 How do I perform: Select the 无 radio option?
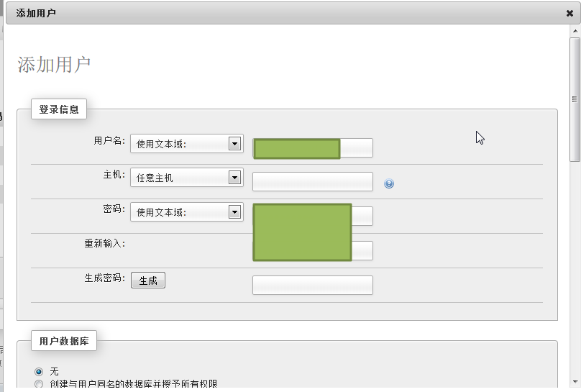pyautogui.click(x=39, y=371)
